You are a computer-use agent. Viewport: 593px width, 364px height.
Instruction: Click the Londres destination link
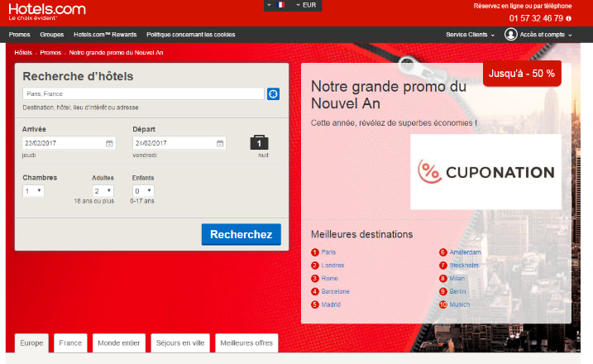tap(332, 266)
